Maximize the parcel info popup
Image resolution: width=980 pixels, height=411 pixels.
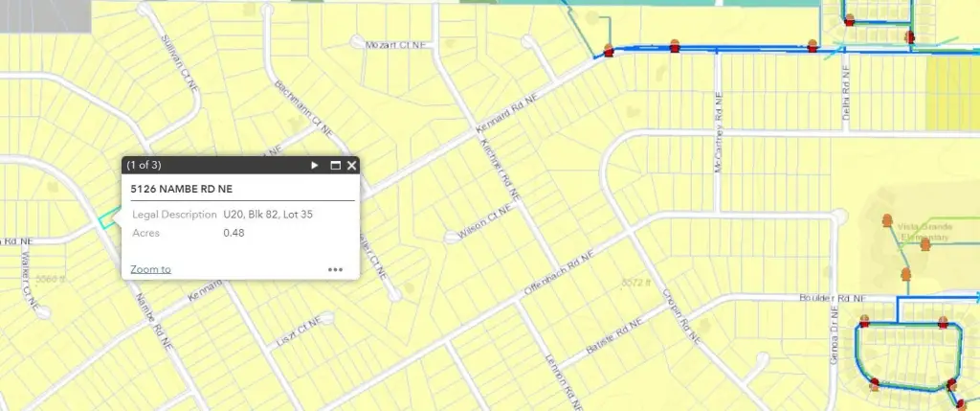point(335,165)
